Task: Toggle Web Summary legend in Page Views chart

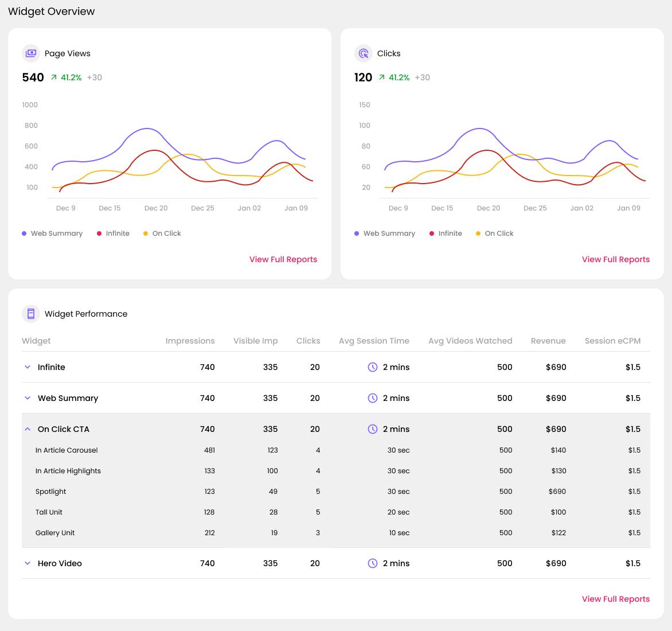Action: click(52, 233)
